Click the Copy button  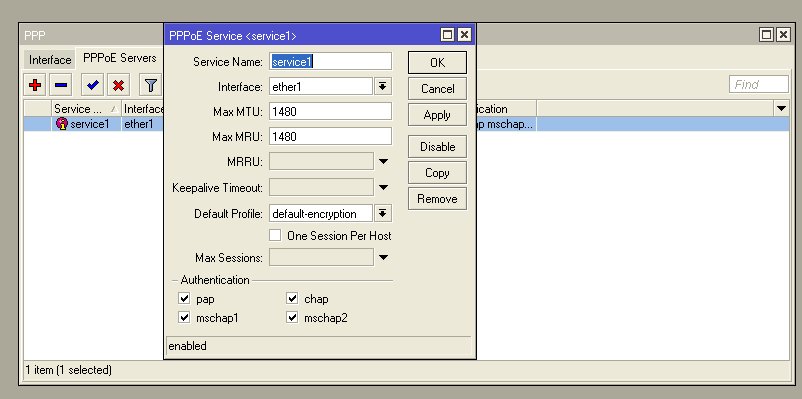pos(437,173)
